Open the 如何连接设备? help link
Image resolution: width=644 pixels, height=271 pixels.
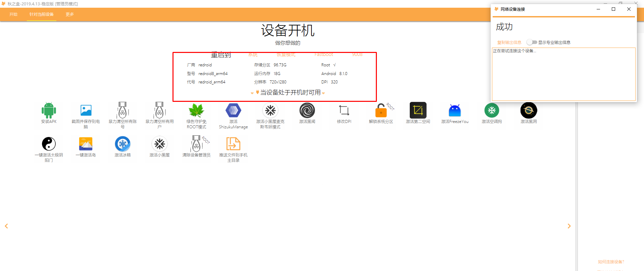coord(611,262)
